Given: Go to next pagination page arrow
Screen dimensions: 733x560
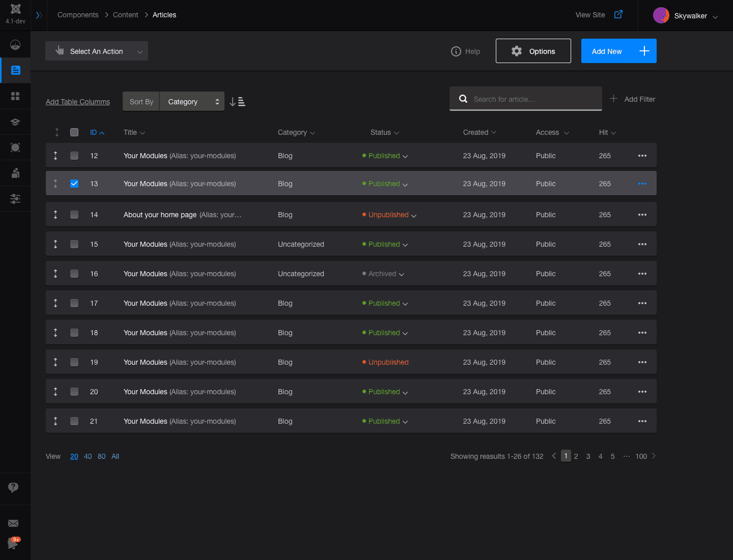Looking at the screenshot, I should click(x=654, y=456).
